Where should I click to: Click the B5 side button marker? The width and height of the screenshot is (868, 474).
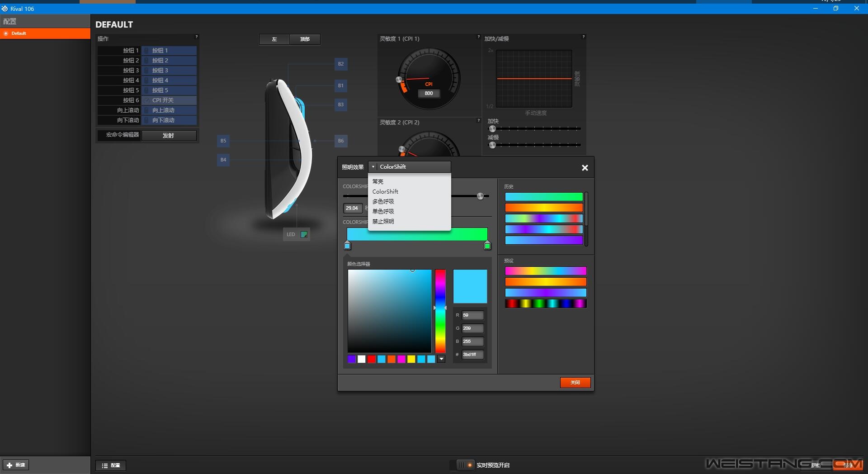point(223,141)
